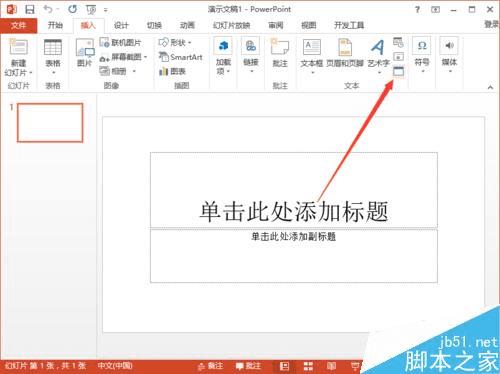Open the 文件 (File) tab
Image resolution: width=500 pixels, height=374 pixels.
[18, 25]
